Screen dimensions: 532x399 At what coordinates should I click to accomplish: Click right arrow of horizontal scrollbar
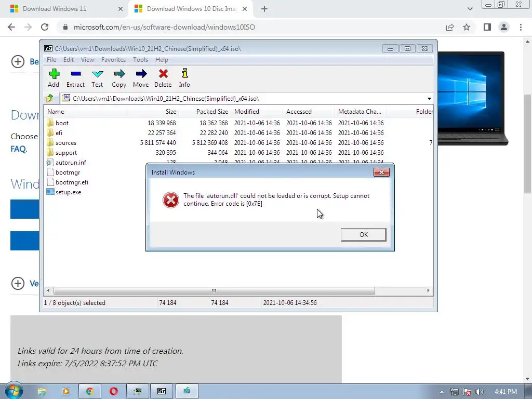coord(428,291)
